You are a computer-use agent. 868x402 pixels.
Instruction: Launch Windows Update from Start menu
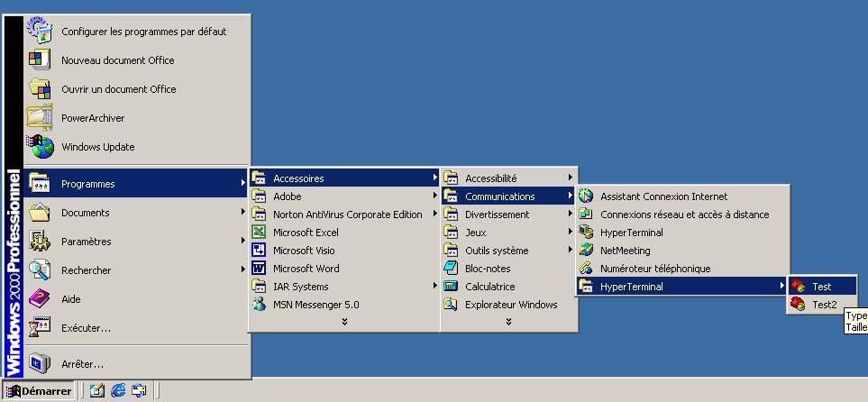tap(135, 147)
